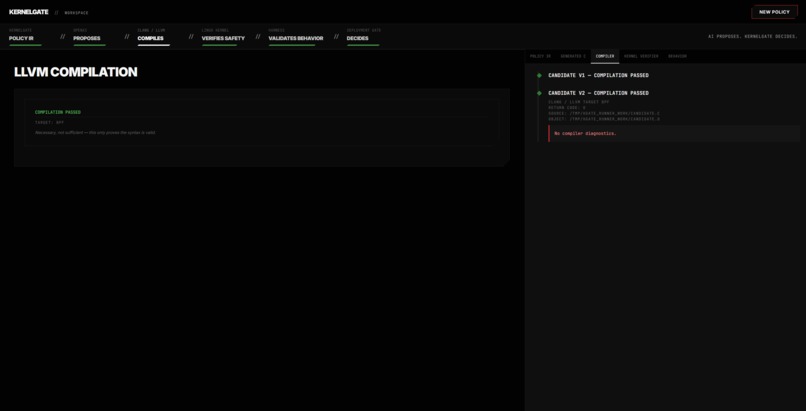Select the 'Necessary, not sufficient' note
This screenshot has height=411, width=806.
click(95, 133)
